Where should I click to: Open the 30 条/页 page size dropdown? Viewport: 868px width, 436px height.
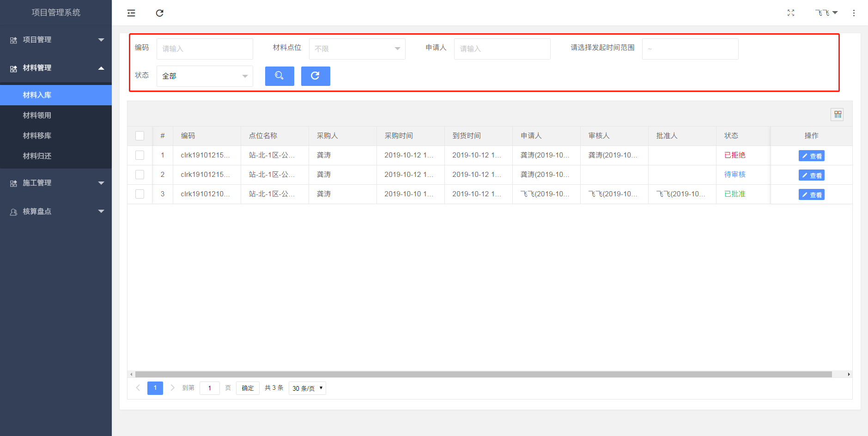click(307, 388)
